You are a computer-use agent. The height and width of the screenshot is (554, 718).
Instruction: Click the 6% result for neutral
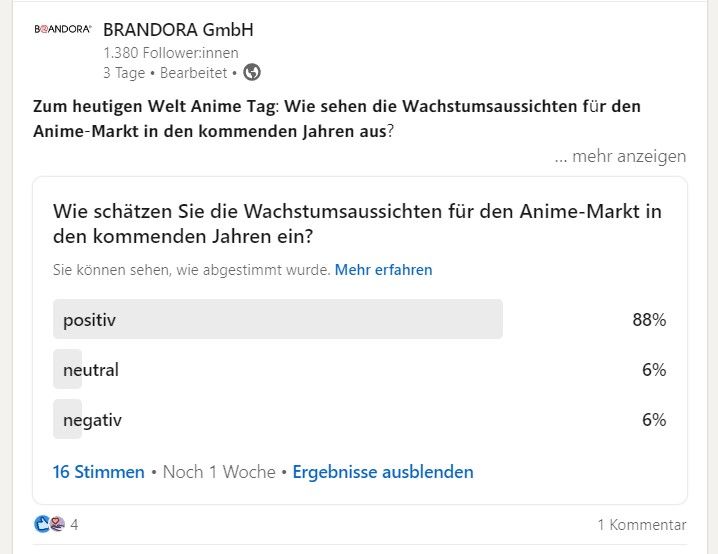click(x=654, y=370)
